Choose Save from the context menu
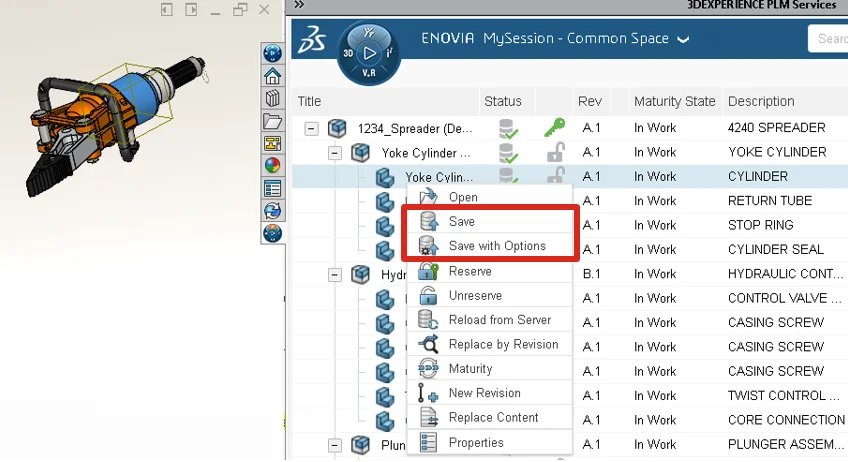The image size is (848, 462). [x=489, y=221]
